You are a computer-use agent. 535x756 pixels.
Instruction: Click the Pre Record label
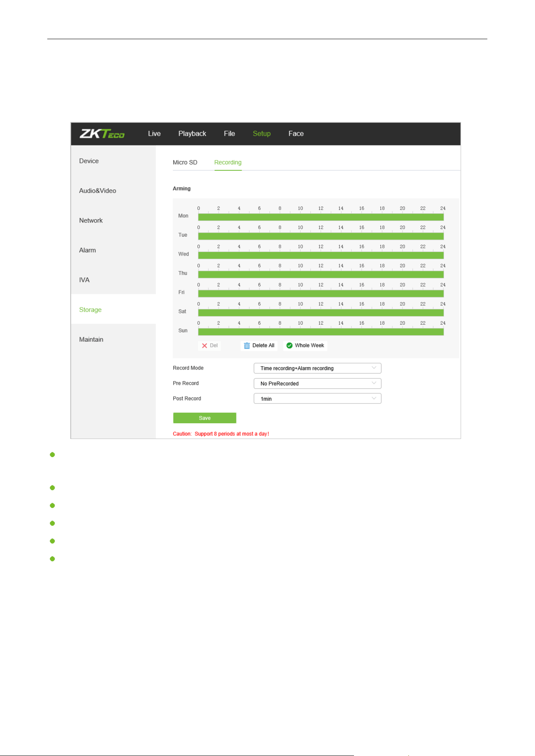click(186, 383)
